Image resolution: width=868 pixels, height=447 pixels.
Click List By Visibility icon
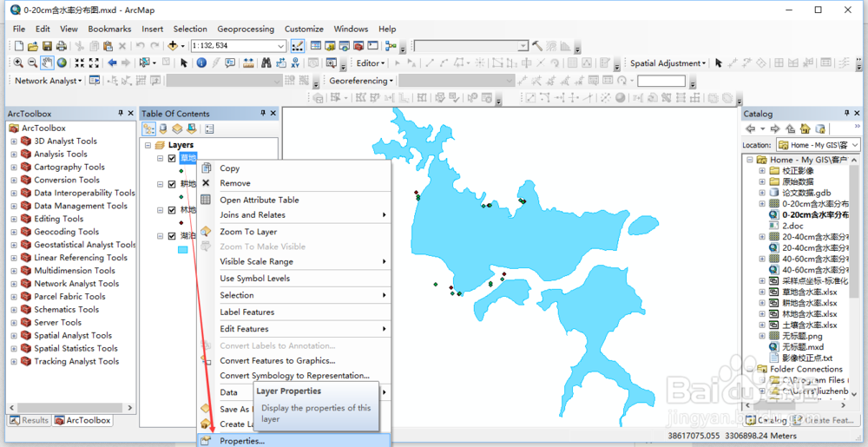point(176,129)
